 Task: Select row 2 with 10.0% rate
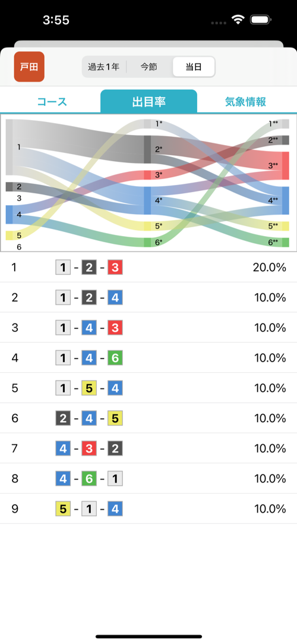click(x=148, y=297)
